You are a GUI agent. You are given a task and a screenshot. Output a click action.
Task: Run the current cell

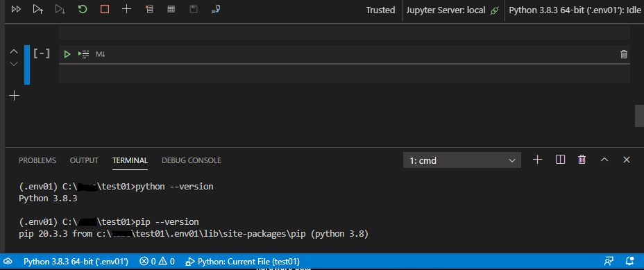(67, 54)
